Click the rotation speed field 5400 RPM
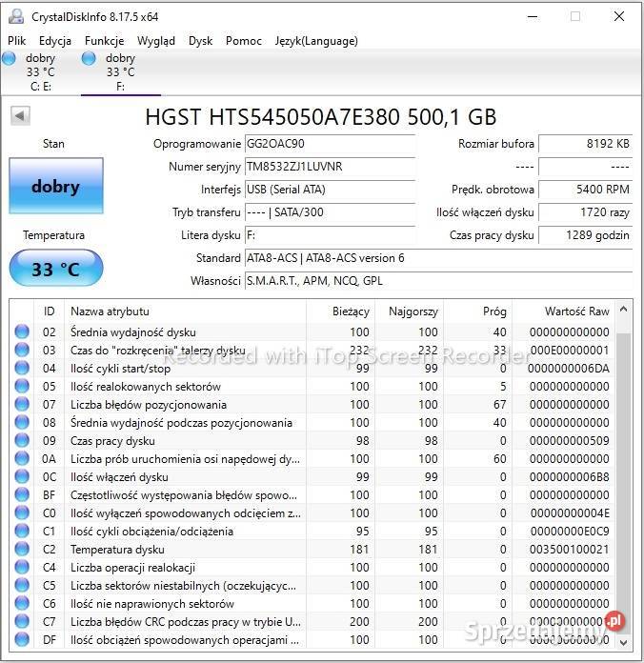644x663 pixels. [x=586, y=190]
